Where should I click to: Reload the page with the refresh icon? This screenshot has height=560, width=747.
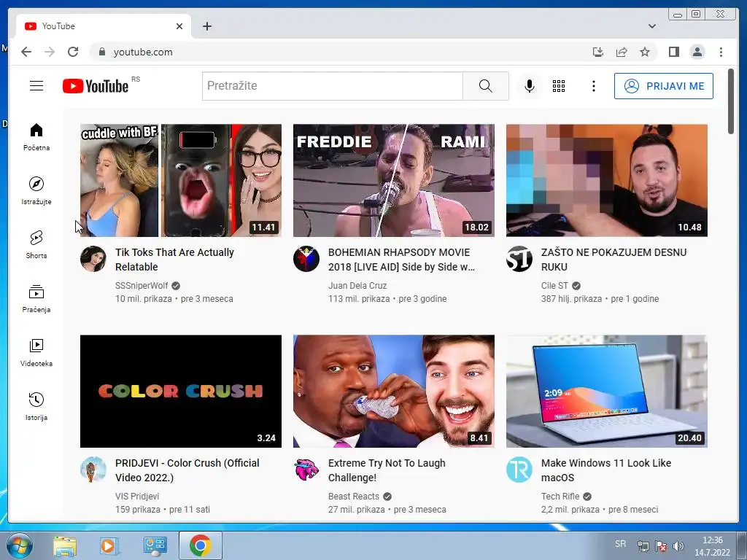(73, 52)
